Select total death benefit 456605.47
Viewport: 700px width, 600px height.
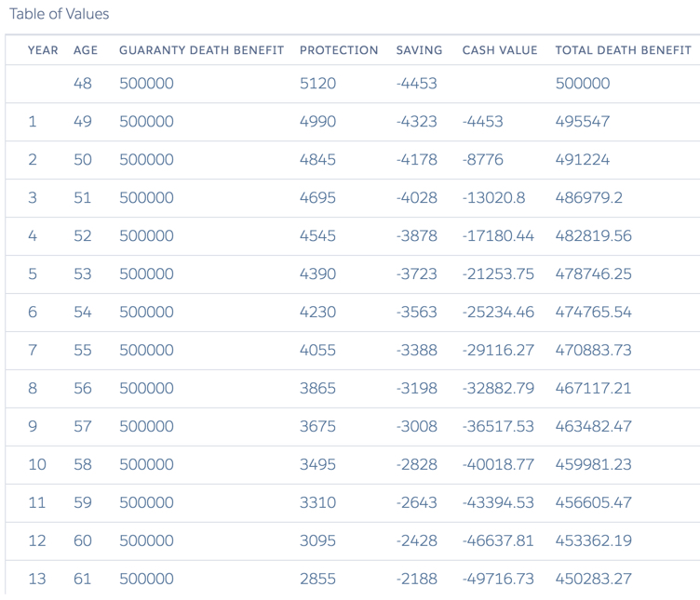click(593, 502)
